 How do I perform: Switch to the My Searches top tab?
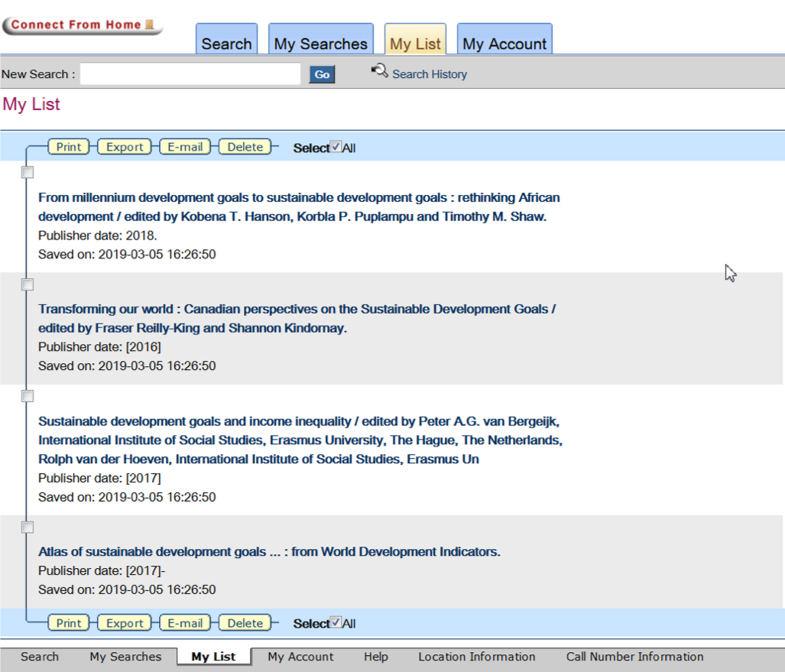click(320, 44)
